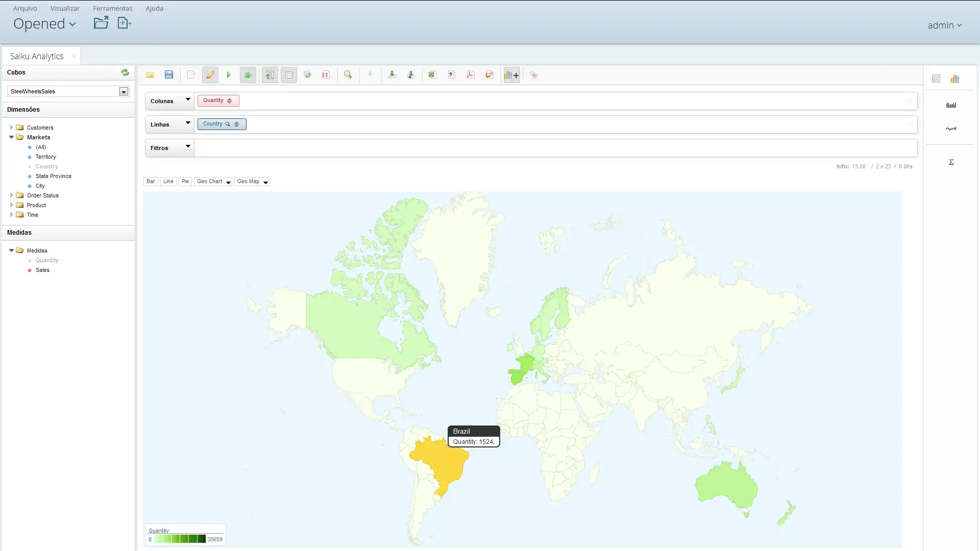
Task: Click the first green download arrow icon
Action: pyautogui.click(x=392, y=75)
